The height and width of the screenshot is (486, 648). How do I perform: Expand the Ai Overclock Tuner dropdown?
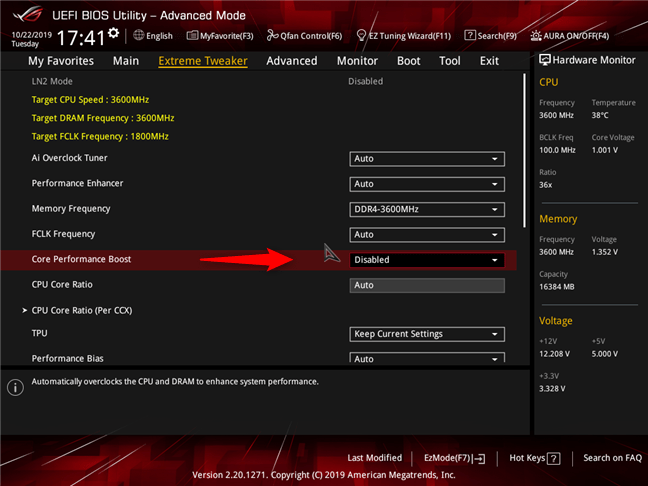click(x=427, y=159)
